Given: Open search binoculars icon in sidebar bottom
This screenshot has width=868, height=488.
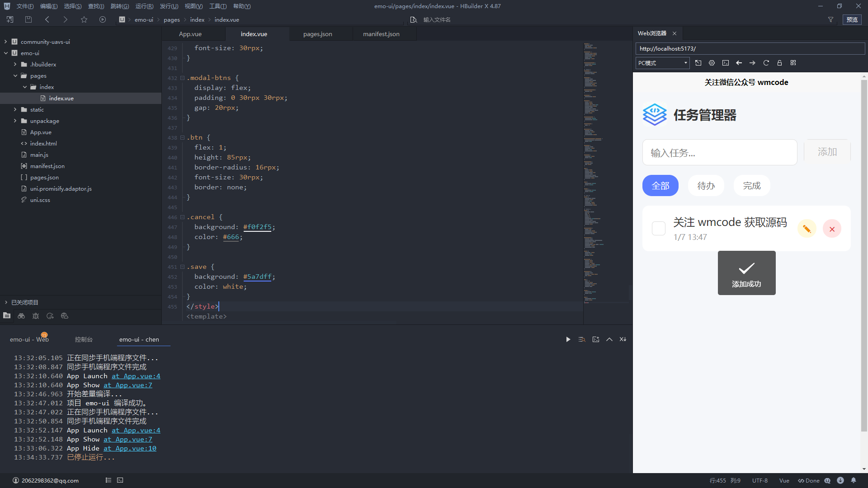Looking at the screenshot, I should click(21, 316).
